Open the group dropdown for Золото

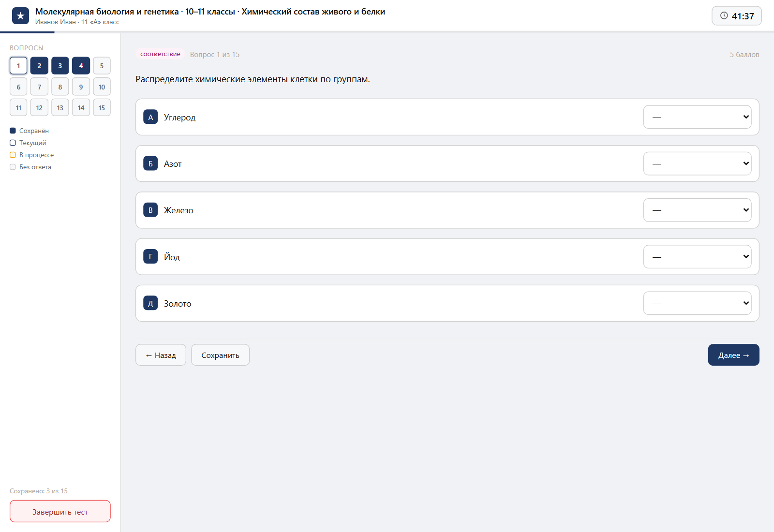click(697, 303)
